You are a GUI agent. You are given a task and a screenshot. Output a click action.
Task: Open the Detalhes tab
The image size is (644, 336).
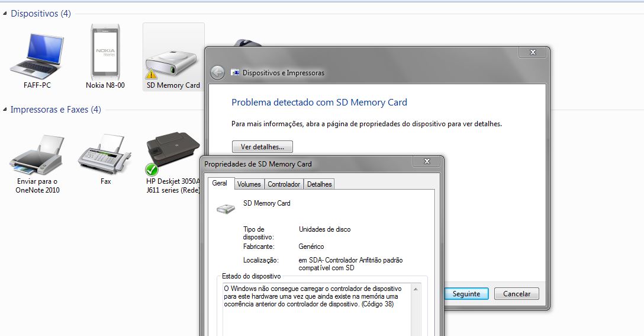pyautogui.click(x=319, y=184)
